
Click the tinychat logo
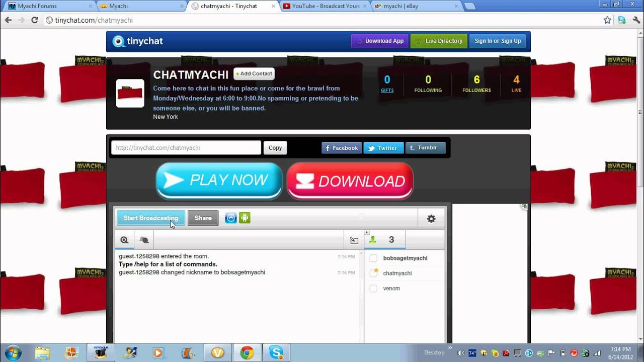tap(138, 41)
